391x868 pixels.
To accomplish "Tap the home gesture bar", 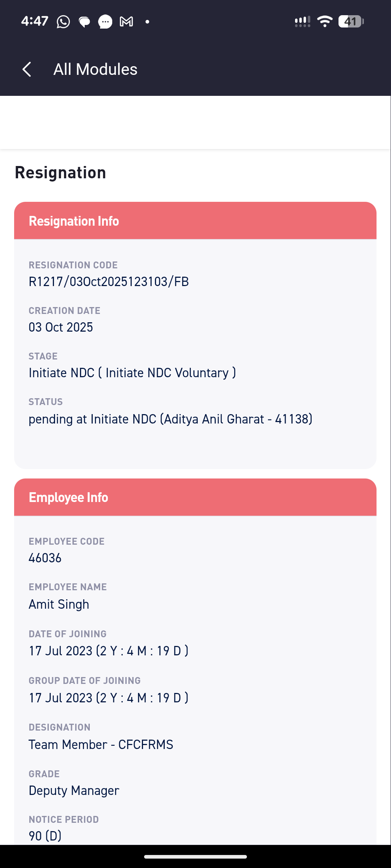I will coord(195,856).
